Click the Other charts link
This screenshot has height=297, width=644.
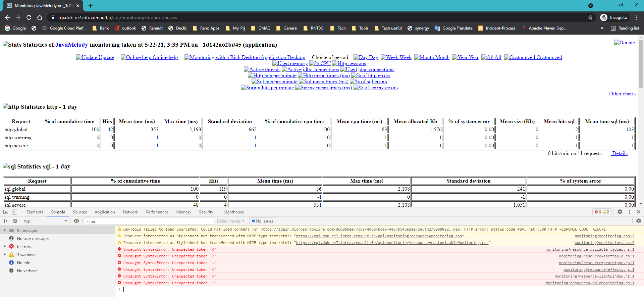point(622,94)
